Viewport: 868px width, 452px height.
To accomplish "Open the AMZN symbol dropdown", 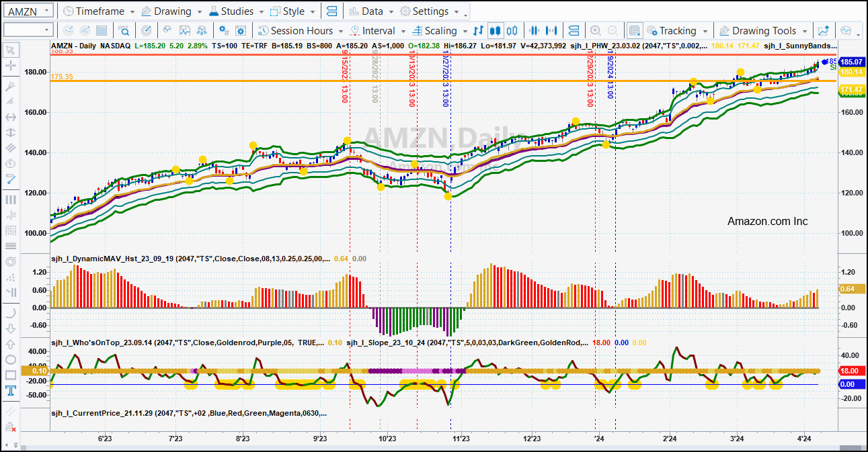I will (x=46, y=11).
